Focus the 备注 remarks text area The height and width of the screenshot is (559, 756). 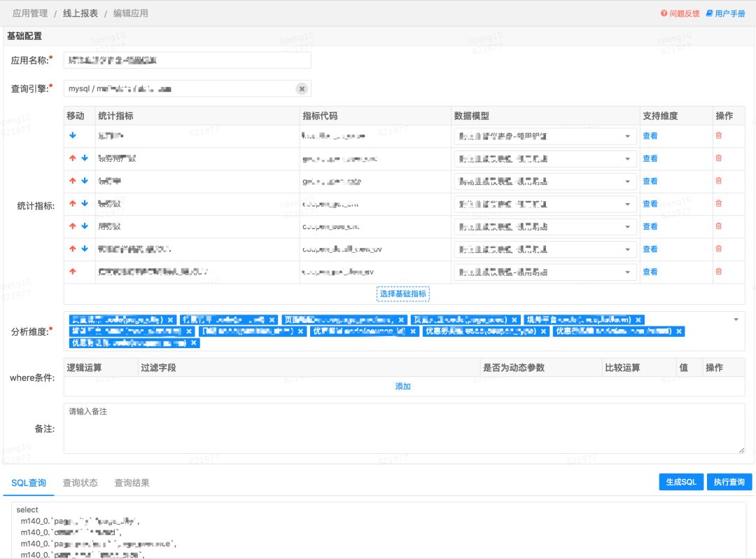pos(404,428)
